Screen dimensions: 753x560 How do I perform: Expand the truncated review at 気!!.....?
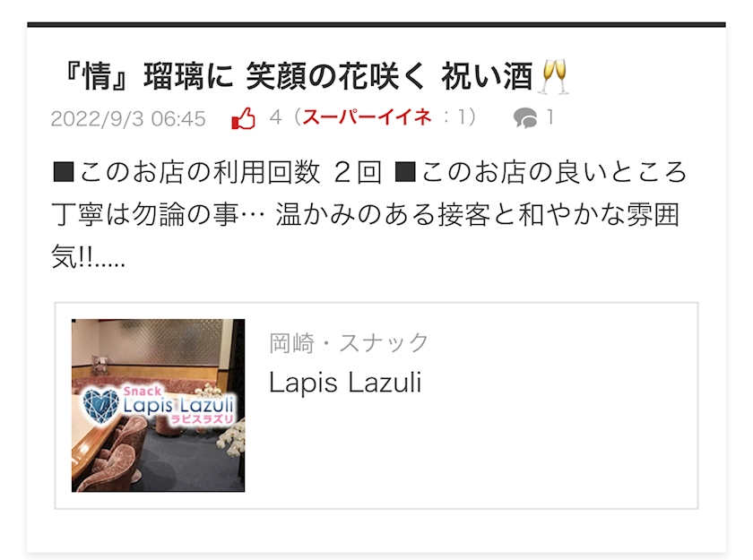point(89,256)
